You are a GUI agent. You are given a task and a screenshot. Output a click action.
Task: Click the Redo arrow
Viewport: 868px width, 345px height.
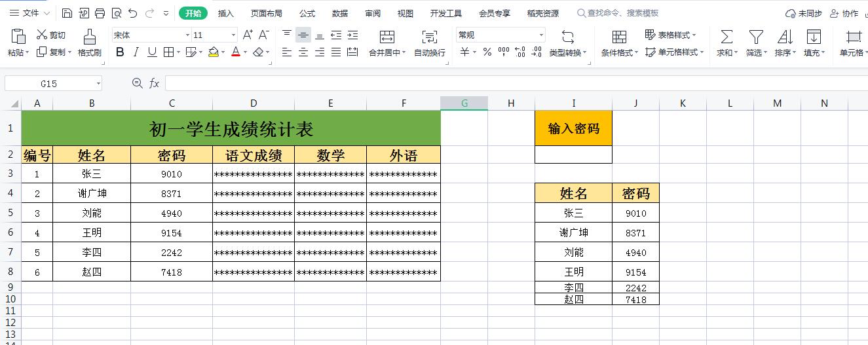pos(149,13)
